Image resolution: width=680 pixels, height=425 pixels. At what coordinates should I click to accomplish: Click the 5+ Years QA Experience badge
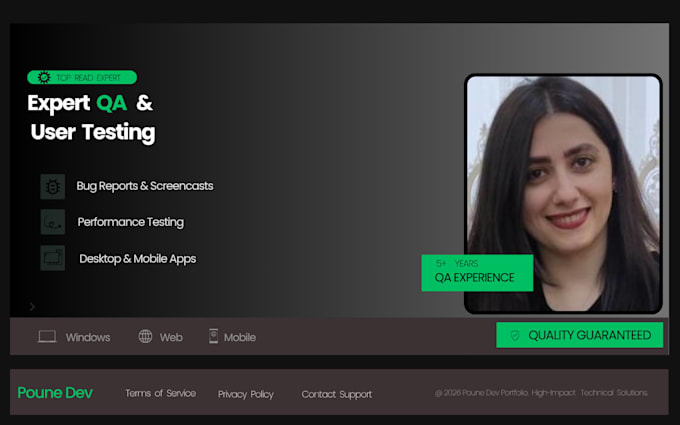coord(477,273)
